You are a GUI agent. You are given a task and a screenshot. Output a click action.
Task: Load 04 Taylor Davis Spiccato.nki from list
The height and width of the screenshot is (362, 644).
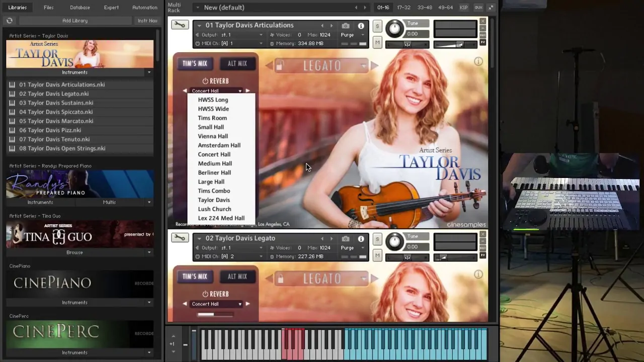tap(56, 112)
